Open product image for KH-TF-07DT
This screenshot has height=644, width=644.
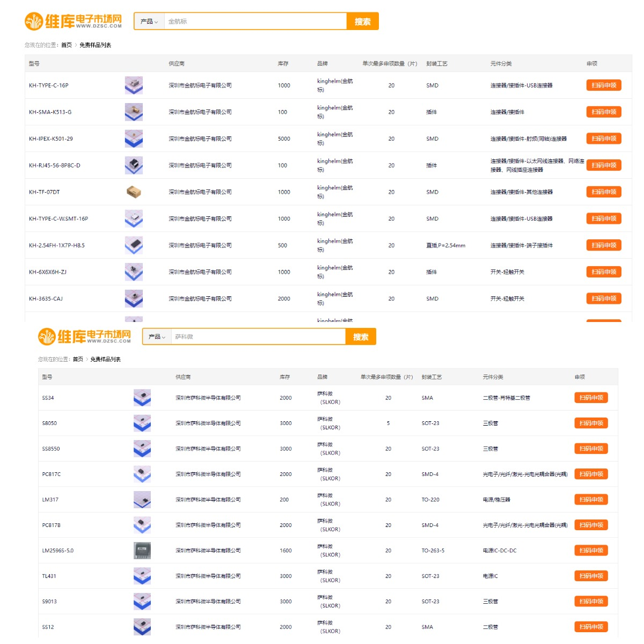click(x=134, y=192)
